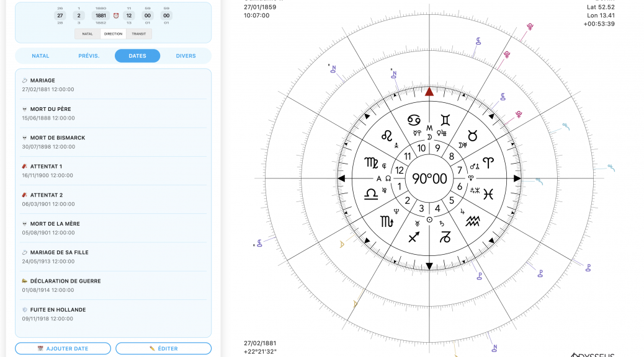Select DIRECTION mode in the segmented control

point(113,34)
